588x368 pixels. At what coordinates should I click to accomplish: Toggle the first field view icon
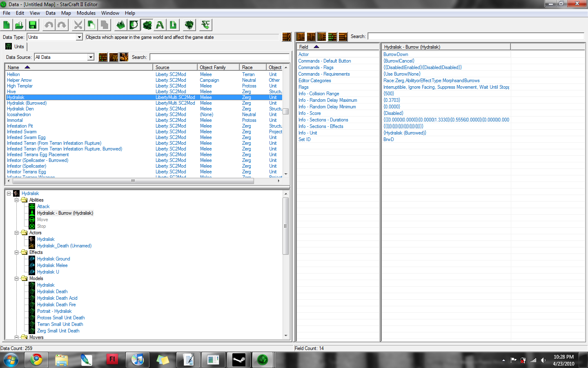pyautogui.click(x=301, y=37)
